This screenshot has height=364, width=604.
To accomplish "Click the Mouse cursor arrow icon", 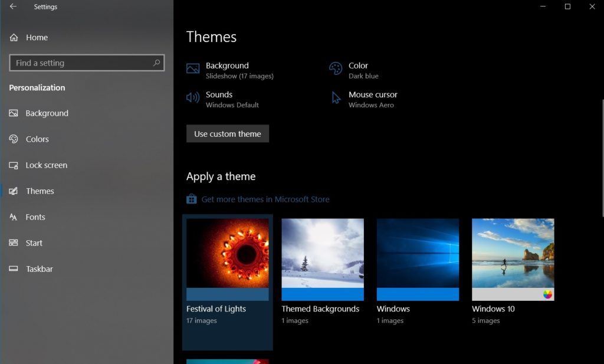I will point(336,98).
